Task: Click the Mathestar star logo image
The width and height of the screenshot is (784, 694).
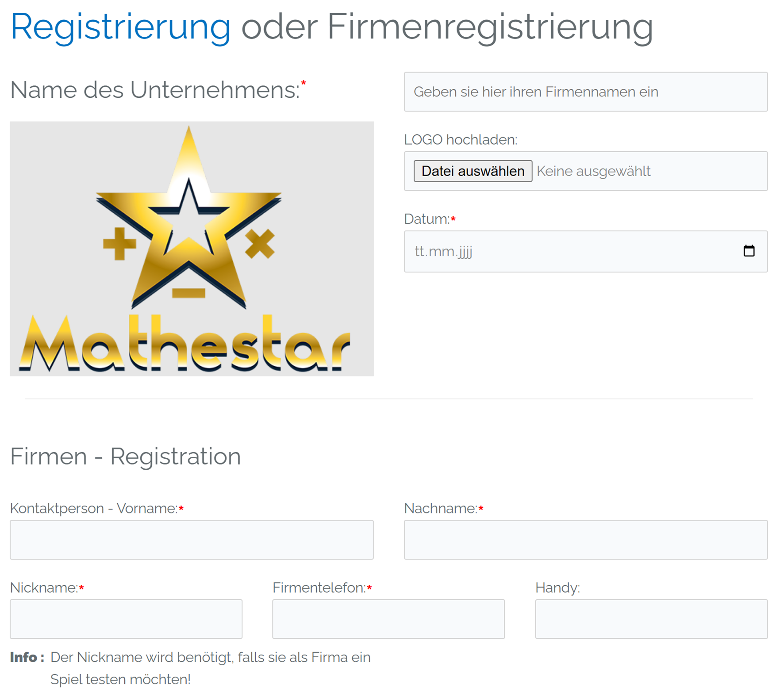Action: point(192,249)
